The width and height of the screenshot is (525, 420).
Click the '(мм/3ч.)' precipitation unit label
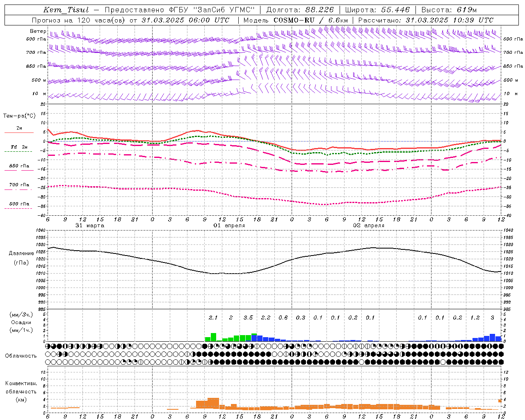[x=21, y=315]
